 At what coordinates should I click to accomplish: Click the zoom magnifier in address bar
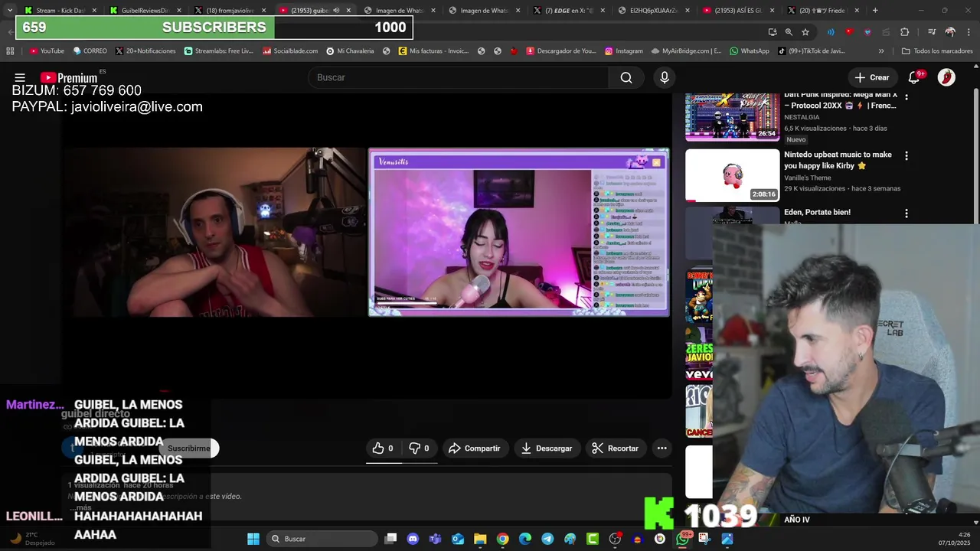coord(789,32)
